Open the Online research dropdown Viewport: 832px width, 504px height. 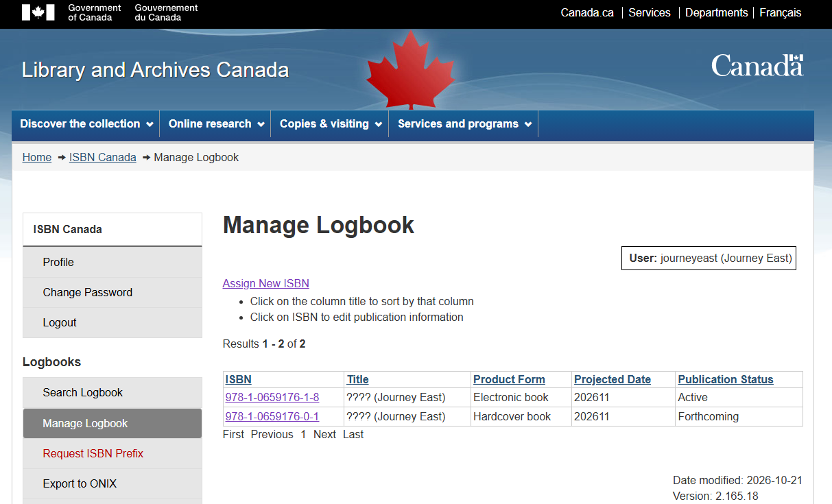pyautogui.click(x=216, y=124)
